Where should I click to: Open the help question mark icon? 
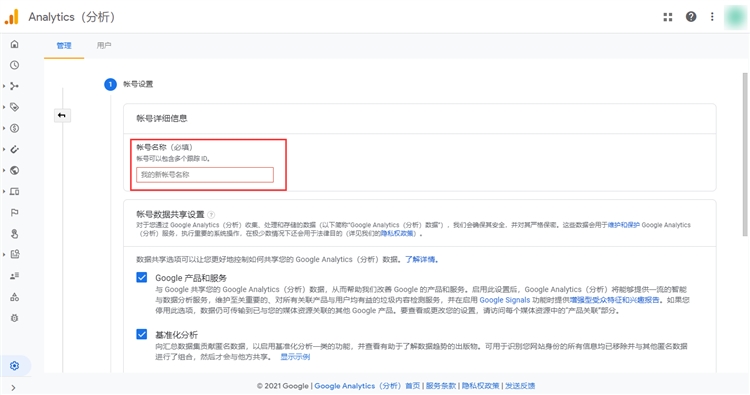(691, 17)
